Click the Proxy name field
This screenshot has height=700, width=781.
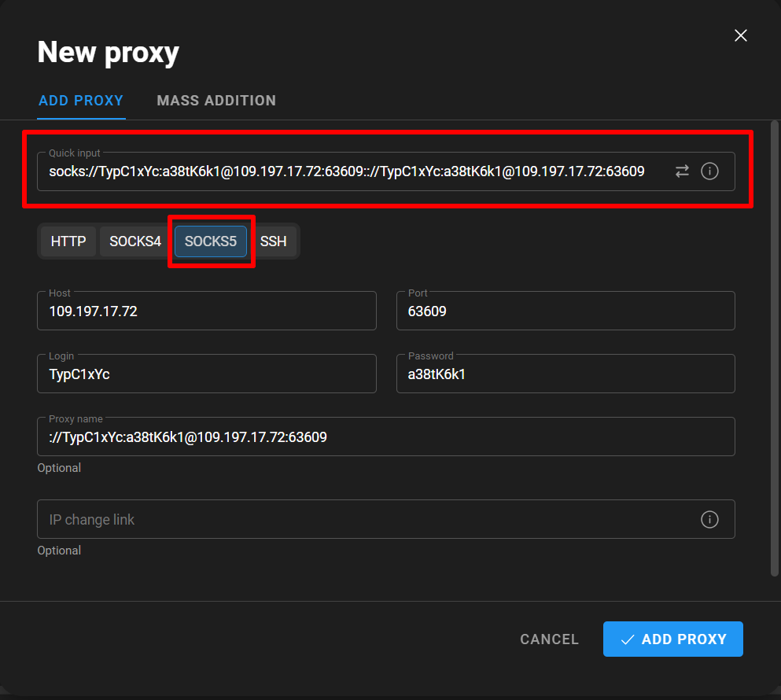click(385, 437)
